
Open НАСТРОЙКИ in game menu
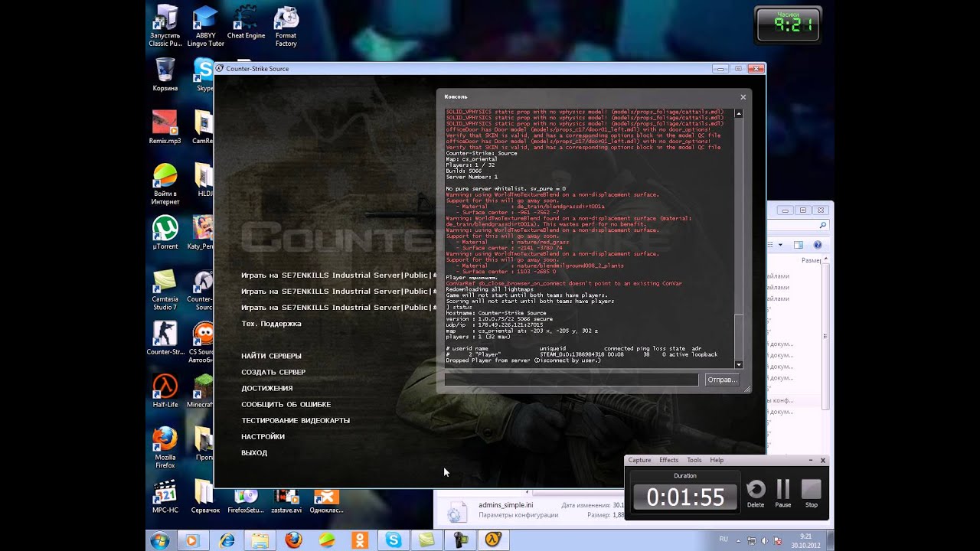click(263, 436)
